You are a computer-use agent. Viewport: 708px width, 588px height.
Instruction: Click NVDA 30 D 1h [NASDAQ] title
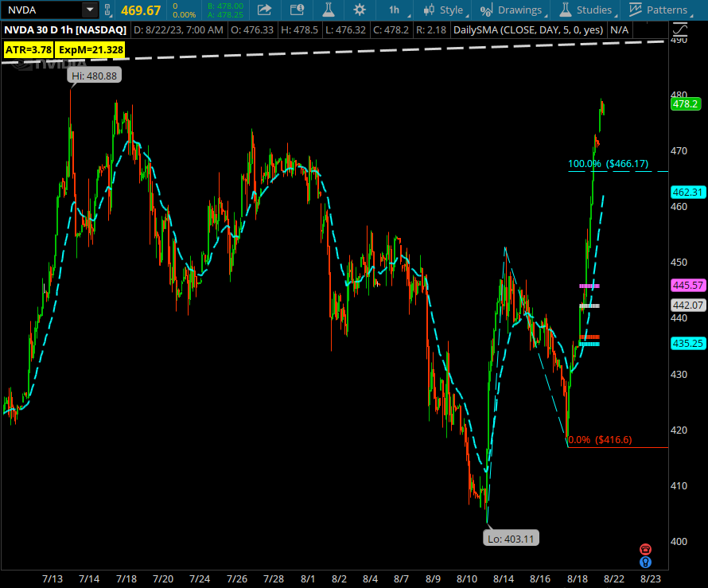click(x=65, y=30)
